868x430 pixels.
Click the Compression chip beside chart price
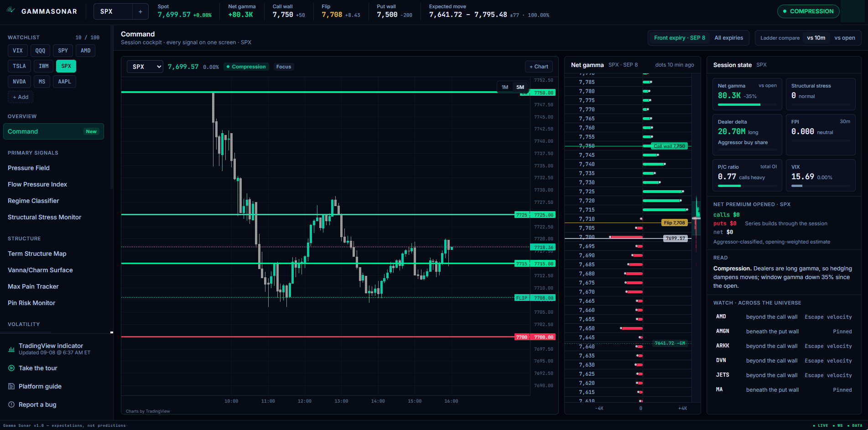(246, 67)
